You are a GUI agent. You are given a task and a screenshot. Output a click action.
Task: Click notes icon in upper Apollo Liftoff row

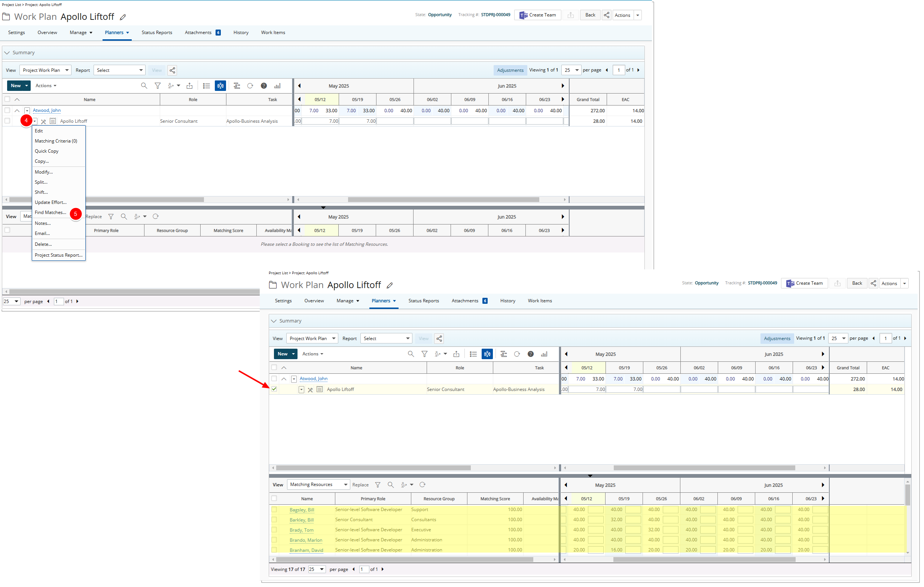tap(53, 121)
